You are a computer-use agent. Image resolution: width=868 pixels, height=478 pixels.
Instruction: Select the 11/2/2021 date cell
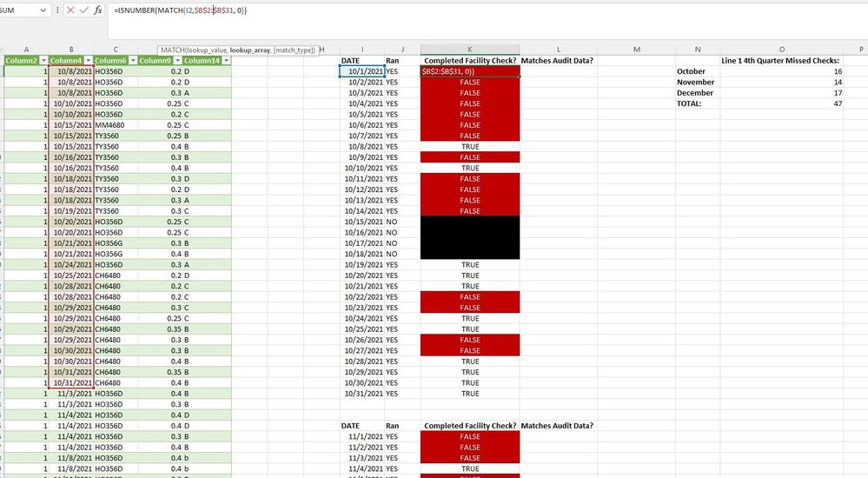[362, 448]
